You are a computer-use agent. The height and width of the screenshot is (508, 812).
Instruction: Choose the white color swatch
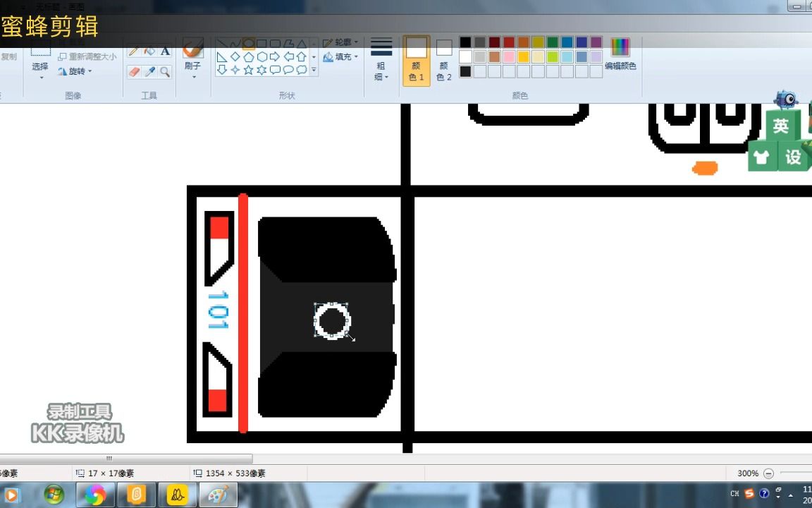click(465, 56)
